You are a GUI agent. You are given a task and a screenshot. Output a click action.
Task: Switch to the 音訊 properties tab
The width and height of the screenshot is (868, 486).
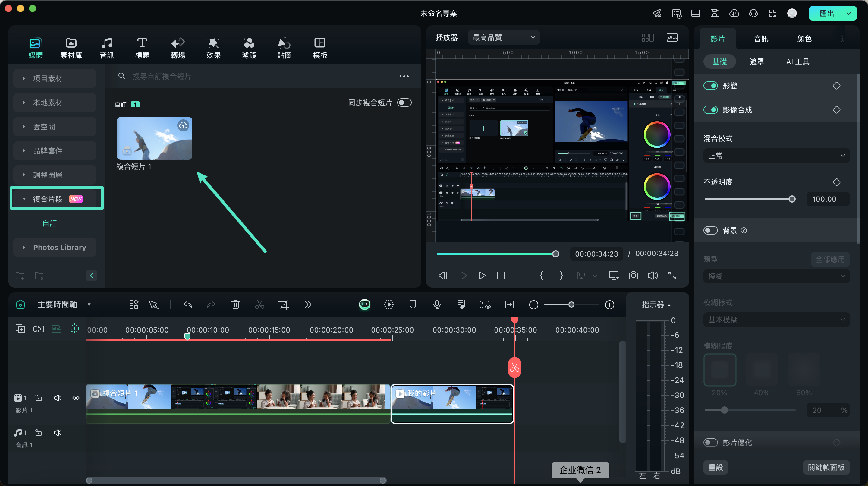coord(761,39)
